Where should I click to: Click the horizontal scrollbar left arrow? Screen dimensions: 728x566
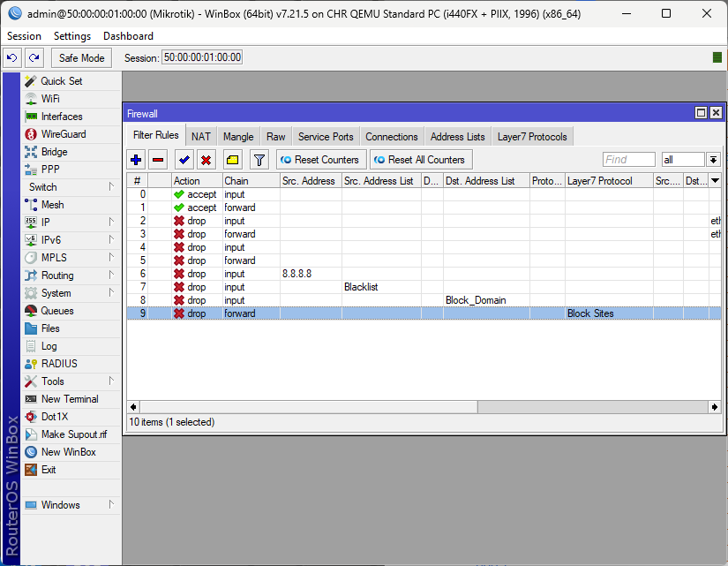pos(133,407)
